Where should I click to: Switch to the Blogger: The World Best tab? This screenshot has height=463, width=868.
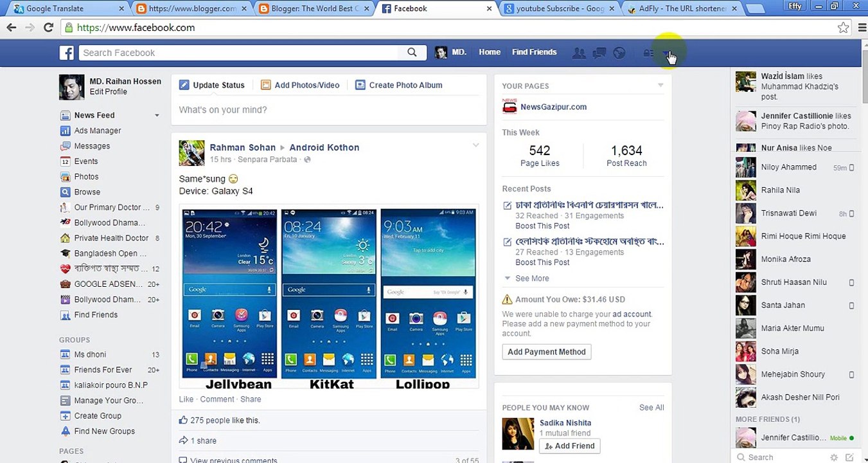point(313,9)
